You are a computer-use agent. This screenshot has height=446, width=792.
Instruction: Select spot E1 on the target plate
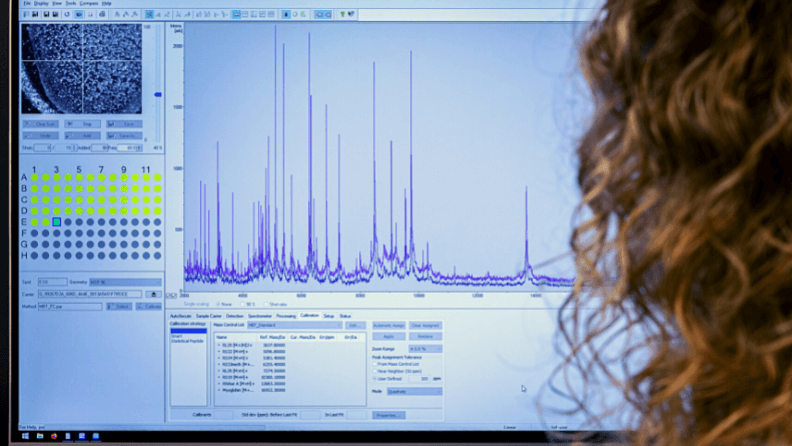(34, 222)
